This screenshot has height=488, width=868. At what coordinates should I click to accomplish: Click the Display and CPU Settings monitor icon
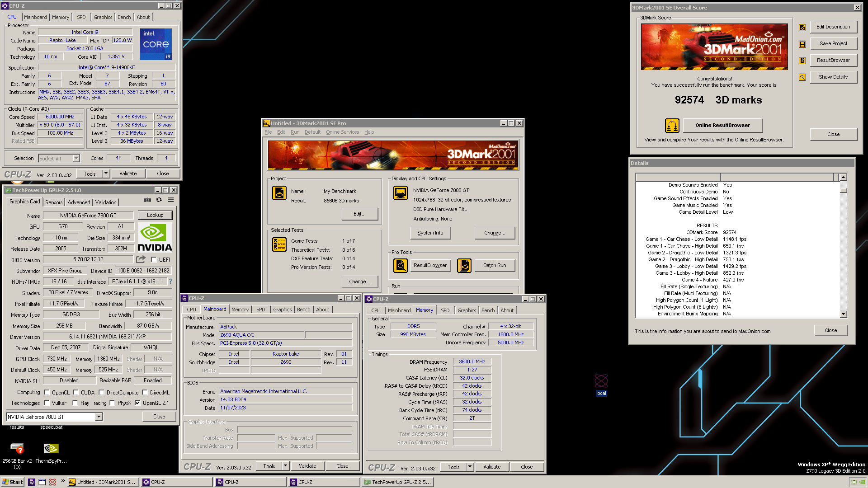point(401,193)
